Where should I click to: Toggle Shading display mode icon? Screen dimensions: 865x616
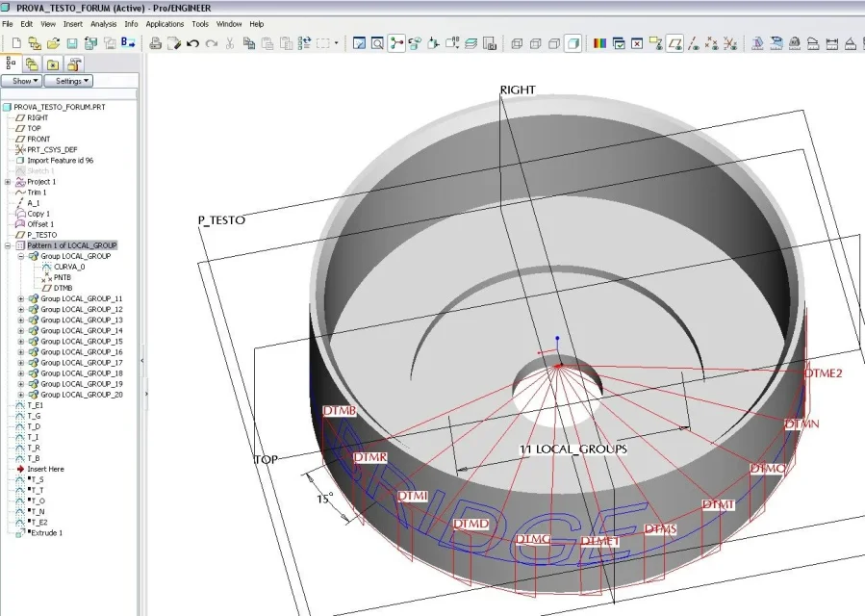click(573, 43)
